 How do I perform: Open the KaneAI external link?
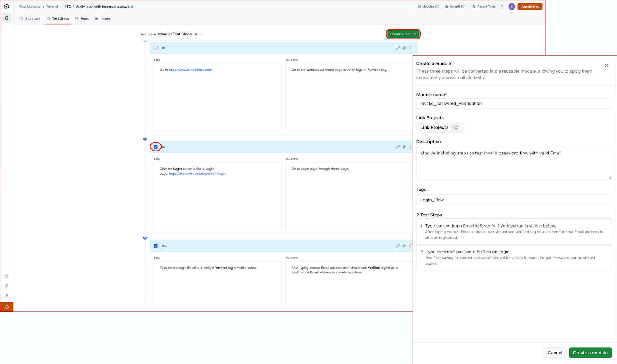[454, 7]
